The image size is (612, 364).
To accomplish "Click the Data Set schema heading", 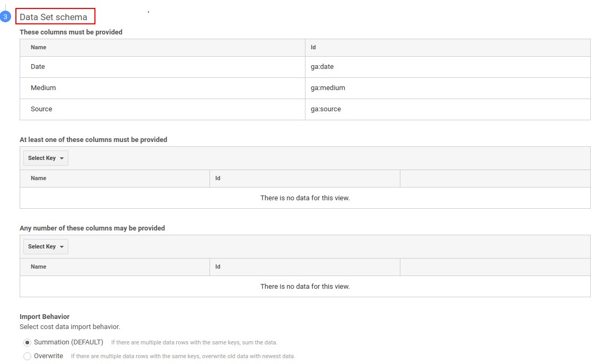I will [x=54, y=17].
